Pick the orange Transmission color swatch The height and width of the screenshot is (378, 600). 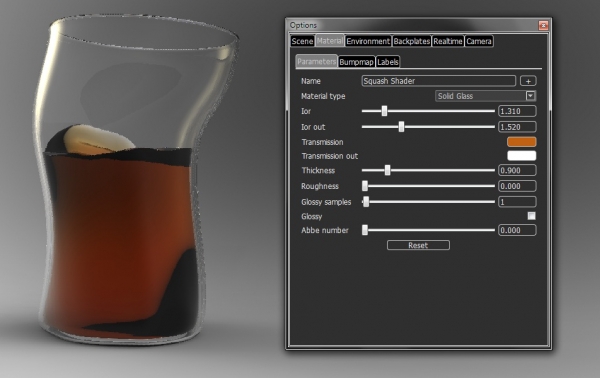(522, 142)
